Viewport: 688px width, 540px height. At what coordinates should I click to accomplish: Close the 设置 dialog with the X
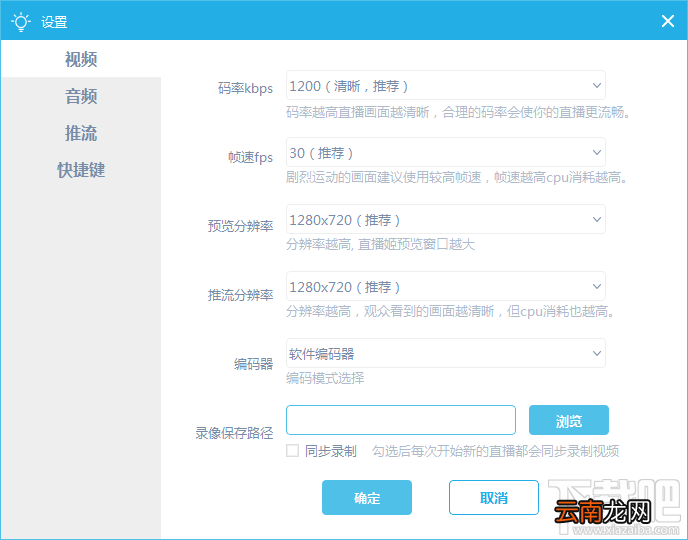pos(668,21)
